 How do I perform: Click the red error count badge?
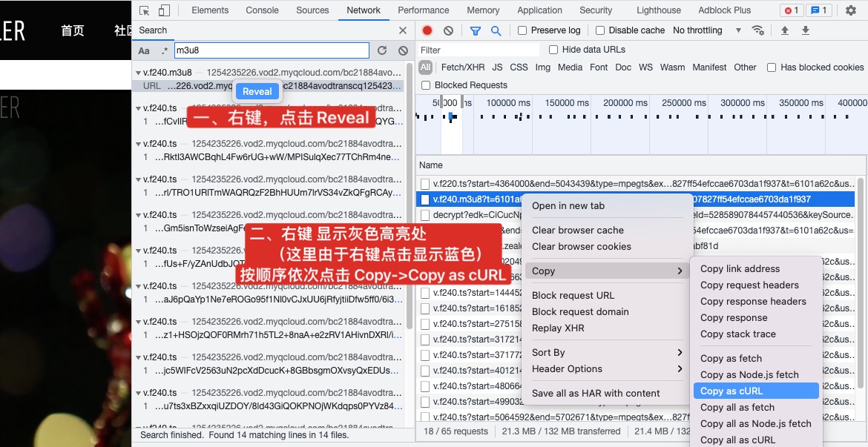[x=792, y=10]
